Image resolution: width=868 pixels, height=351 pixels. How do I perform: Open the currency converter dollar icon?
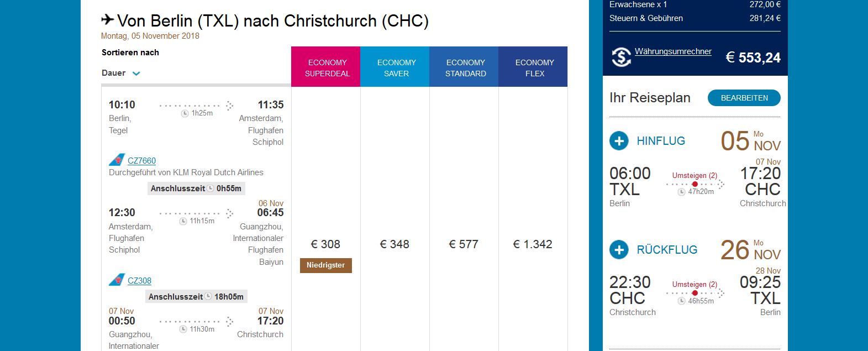click(621, 57)
